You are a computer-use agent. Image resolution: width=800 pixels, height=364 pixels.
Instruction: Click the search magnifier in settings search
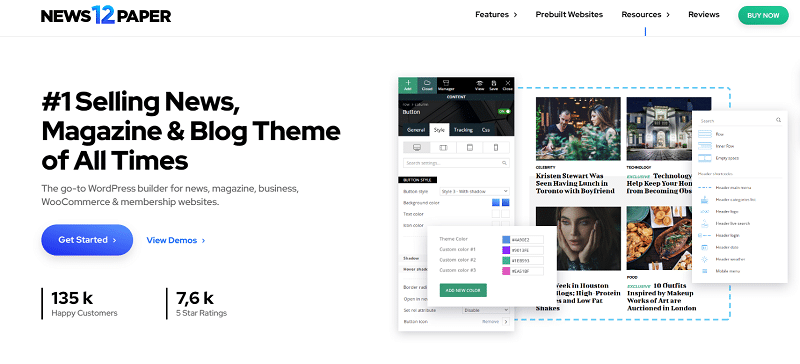504,163
